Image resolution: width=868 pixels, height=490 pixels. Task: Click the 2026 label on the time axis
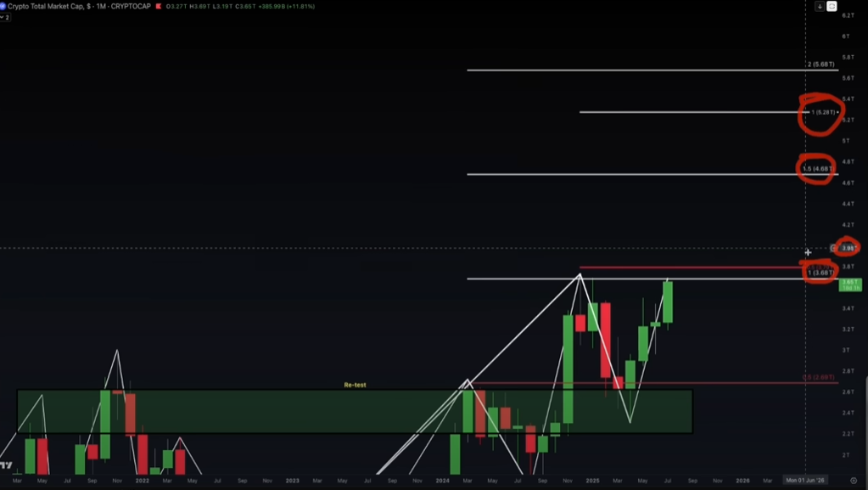pos(742,481)
